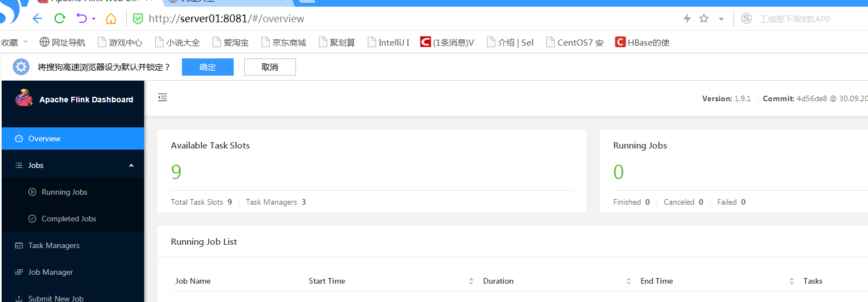This screenshot has width=868, height=302.
Task: Open the undo history dropdown arrow
Action: tap(93, 19)
